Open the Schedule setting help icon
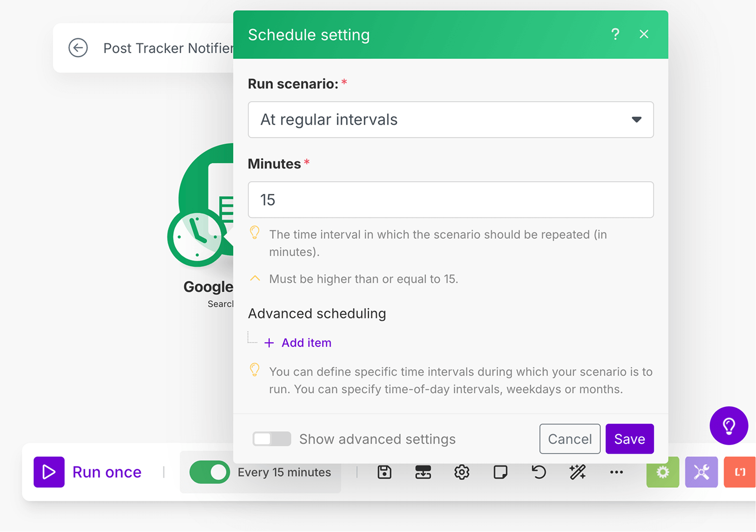This screenshot has width=756, height=532. (x=615, y=35)
